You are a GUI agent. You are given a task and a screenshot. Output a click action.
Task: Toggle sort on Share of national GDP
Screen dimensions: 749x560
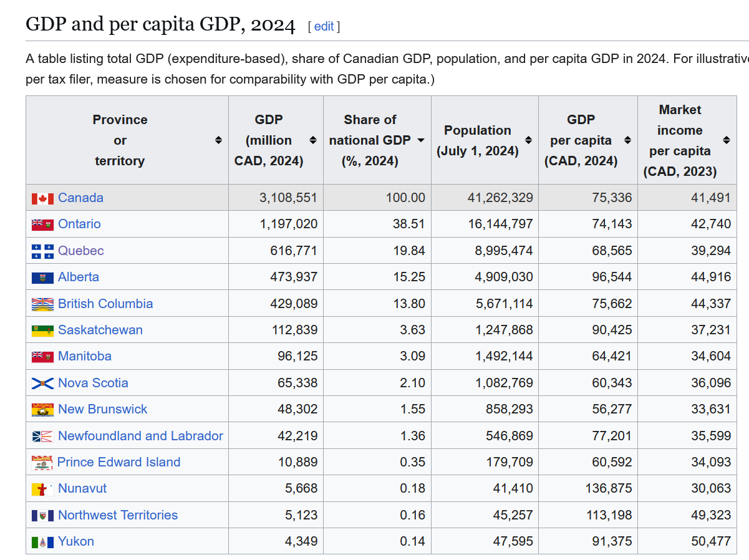click(x=421, y=140)
